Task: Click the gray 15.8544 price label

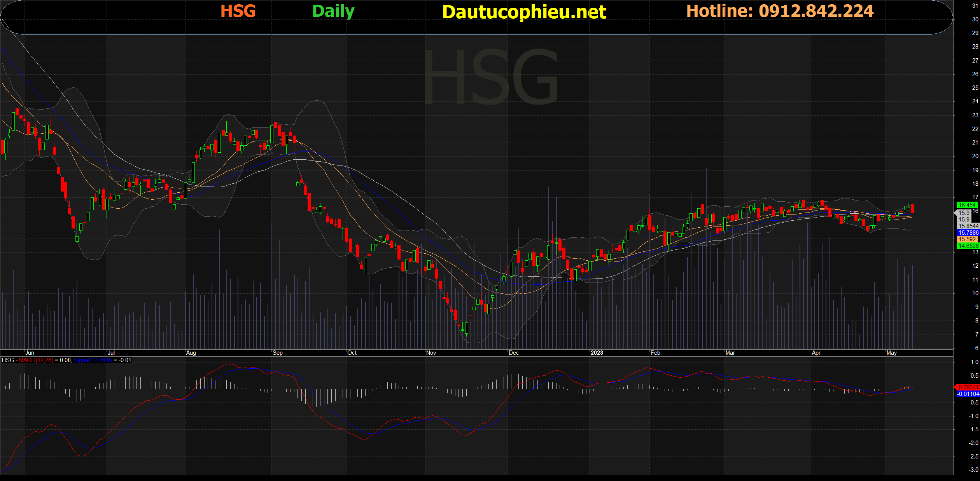Action: (968, 226)
